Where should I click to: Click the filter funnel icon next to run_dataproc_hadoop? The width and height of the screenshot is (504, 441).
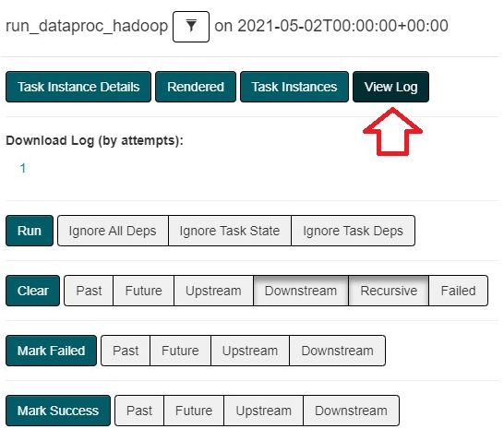tap(191, 27)
